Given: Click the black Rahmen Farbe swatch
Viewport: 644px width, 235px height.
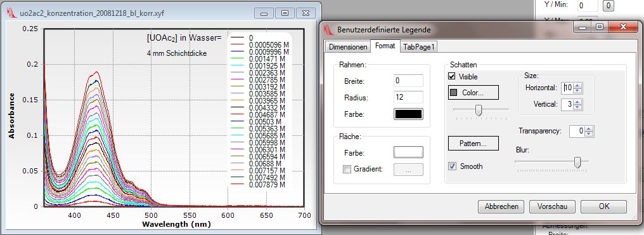Looking at the screenshot, I should [x=408, y=114].
